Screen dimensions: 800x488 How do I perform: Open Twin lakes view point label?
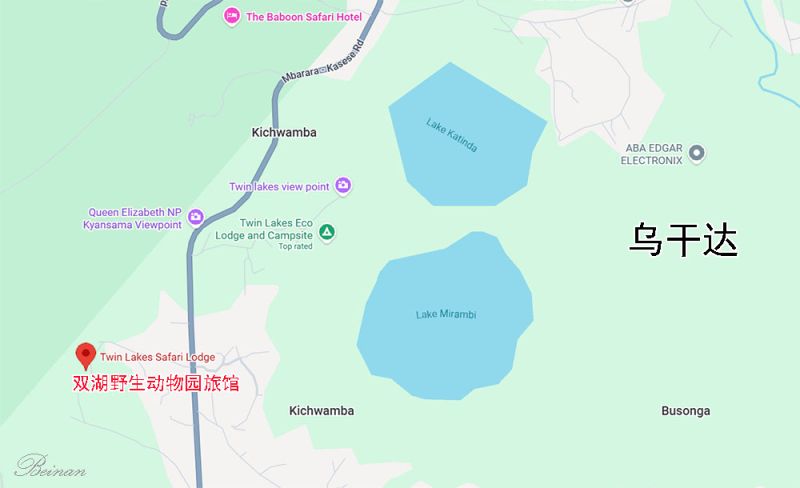click(279, 187)
